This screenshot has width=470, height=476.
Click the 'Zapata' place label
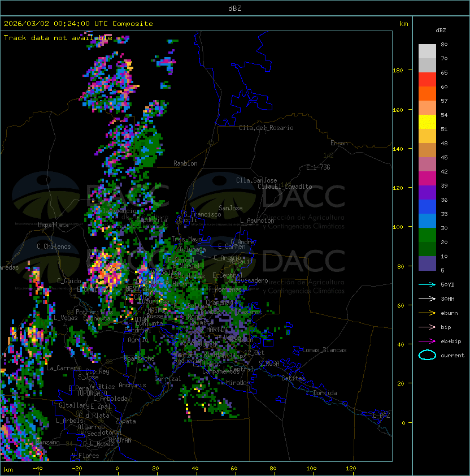click(x=125, y=421)
